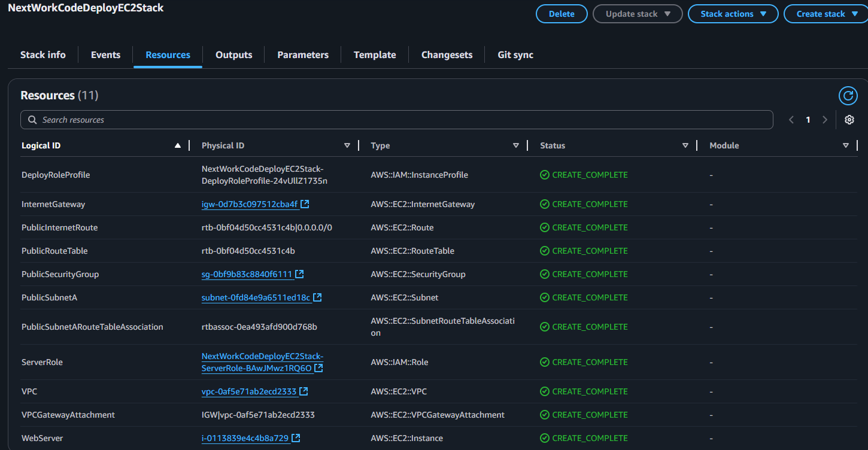Screen dimensions: 868x450
Task: Open vpc-0af5e71ab2ecd2333 link
Action: pos(249,391)
